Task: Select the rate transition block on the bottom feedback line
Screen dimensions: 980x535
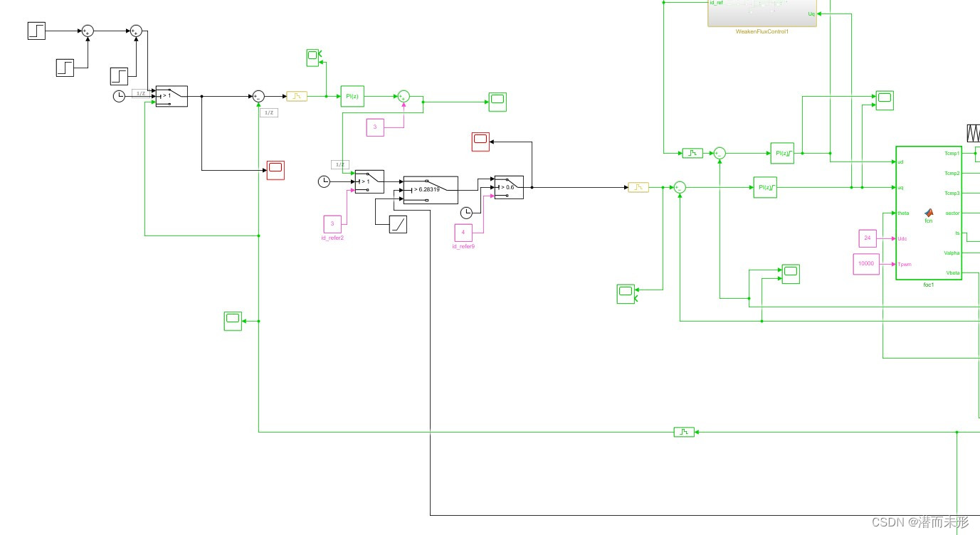Action: 684,432
